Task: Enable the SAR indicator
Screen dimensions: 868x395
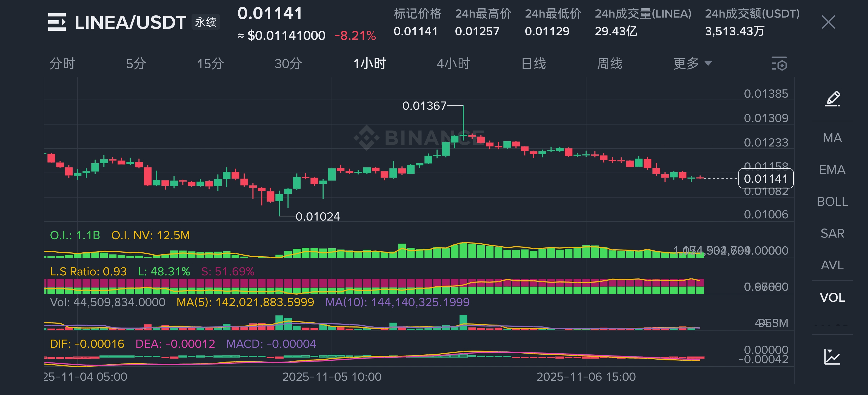Action: pos(832,233)
